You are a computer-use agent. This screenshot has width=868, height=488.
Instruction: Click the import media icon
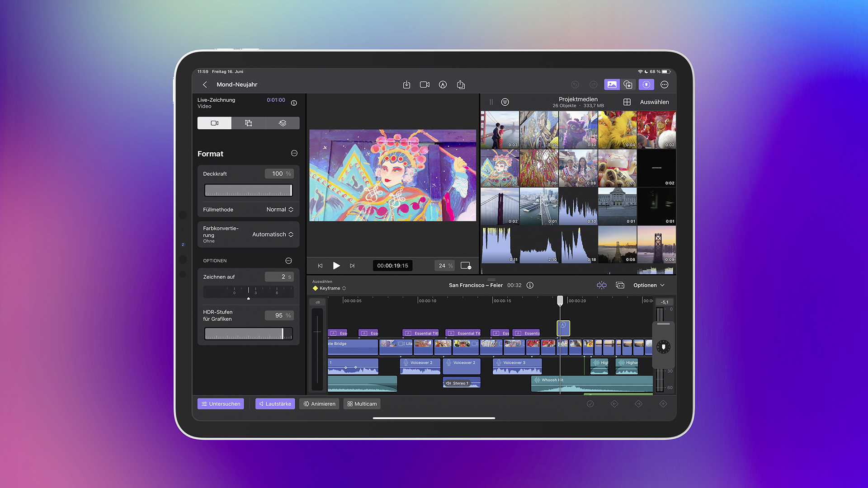point(406,84)
